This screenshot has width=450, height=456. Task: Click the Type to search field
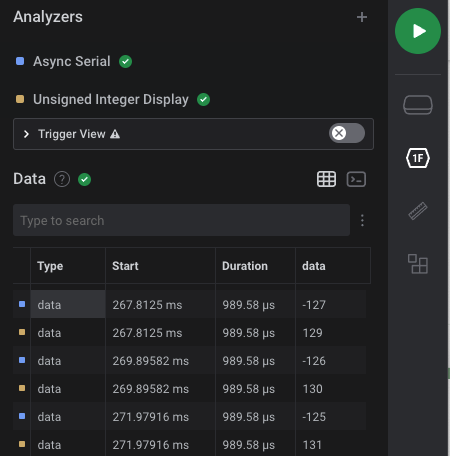tap(181, 220)
